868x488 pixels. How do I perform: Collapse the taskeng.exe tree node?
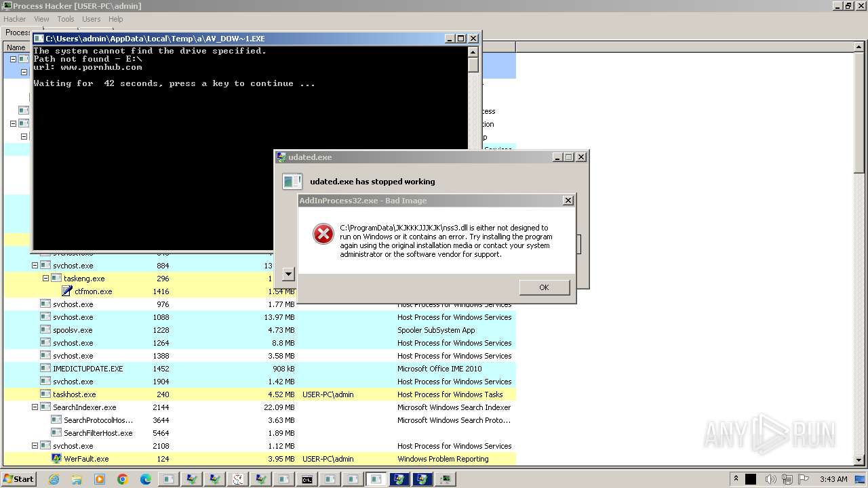(45, 279)
